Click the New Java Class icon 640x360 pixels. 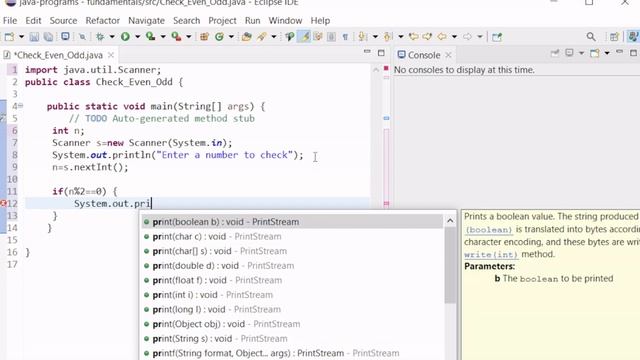click(219, 37)
